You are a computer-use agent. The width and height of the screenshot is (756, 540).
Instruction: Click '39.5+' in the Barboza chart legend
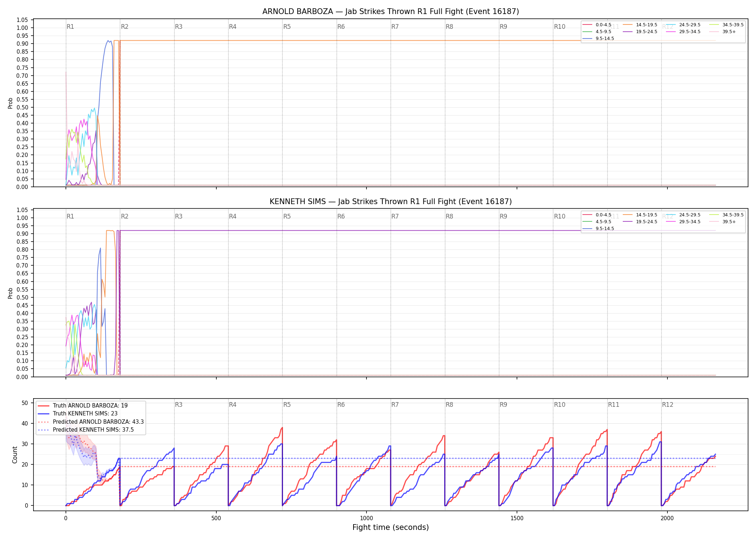coord(729,32)
